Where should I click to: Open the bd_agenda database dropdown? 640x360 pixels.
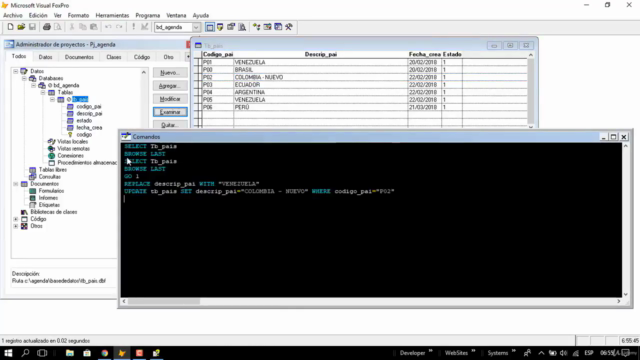(196, 27)
